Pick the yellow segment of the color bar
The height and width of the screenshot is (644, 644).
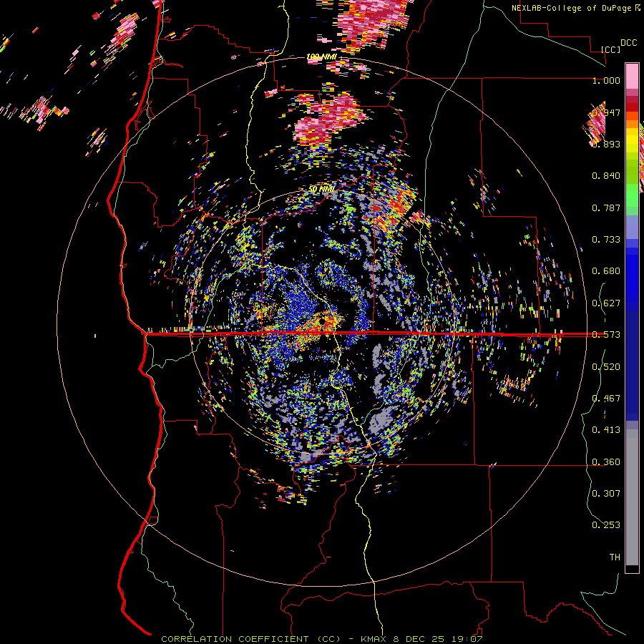tap(632, 140)
